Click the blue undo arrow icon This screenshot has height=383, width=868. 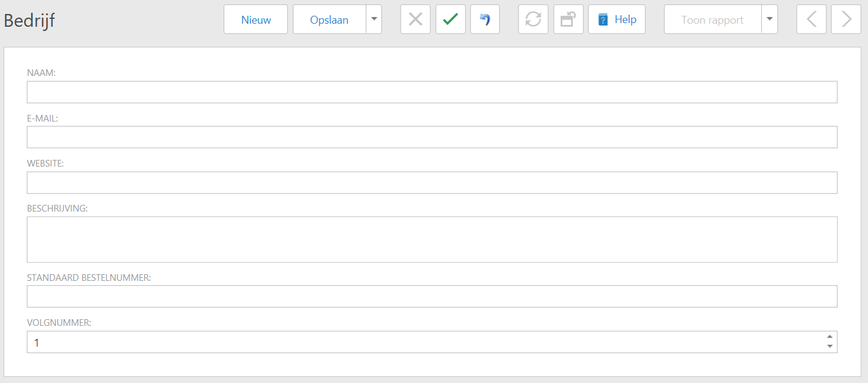[x=485, y=19]
